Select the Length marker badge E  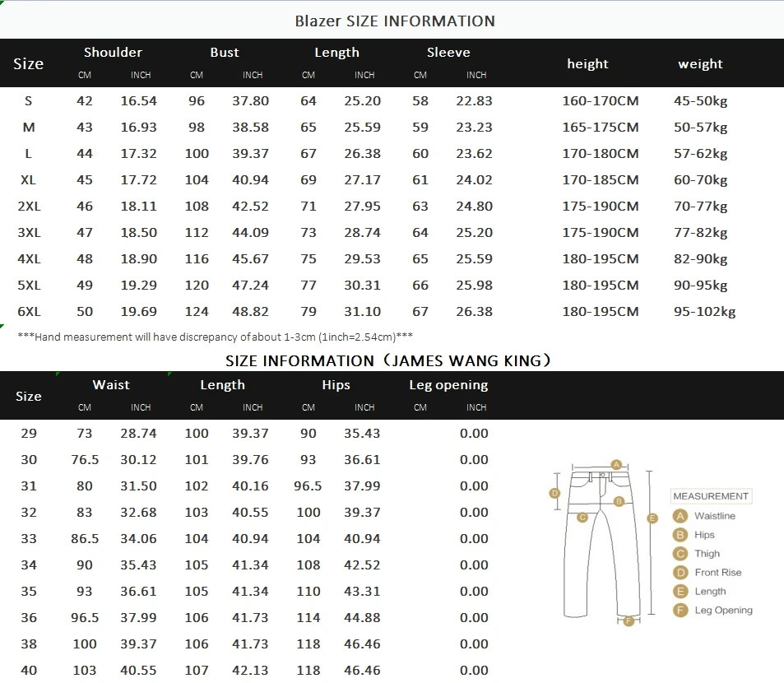tap(680, 591)
